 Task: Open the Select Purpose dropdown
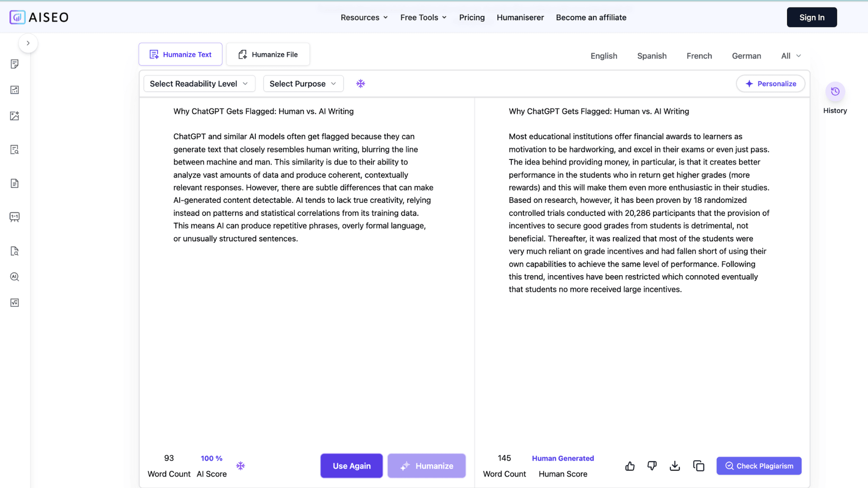point(303,84)
